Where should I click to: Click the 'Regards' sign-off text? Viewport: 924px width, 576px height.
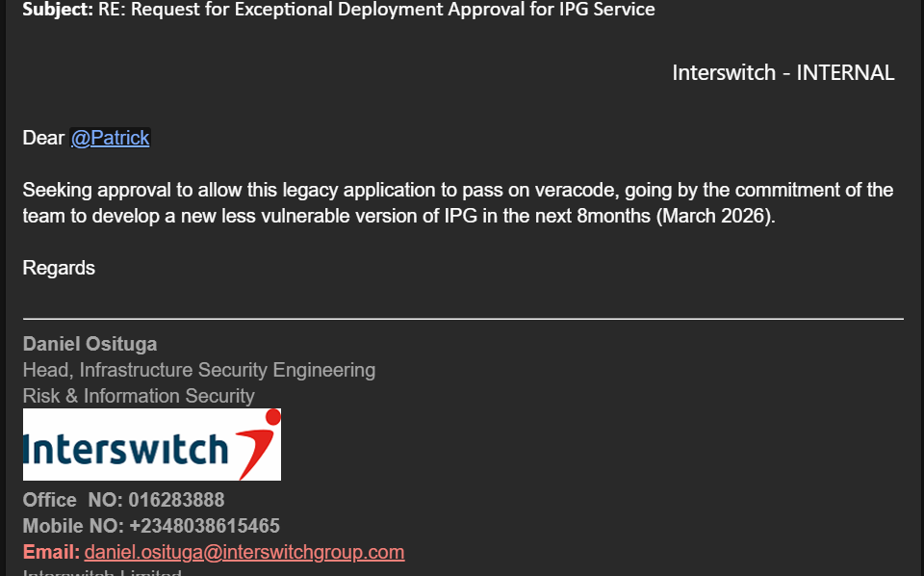(x=59, y=268)
